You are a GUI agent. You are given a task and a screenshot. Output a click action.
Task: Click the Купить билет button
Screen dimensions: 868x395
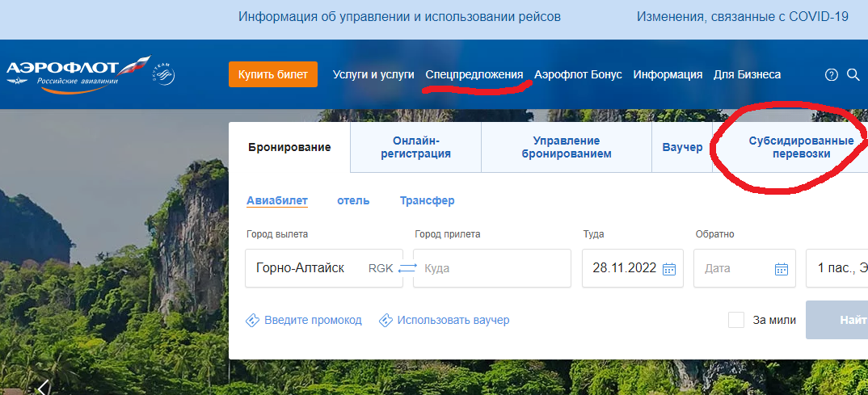273,74
